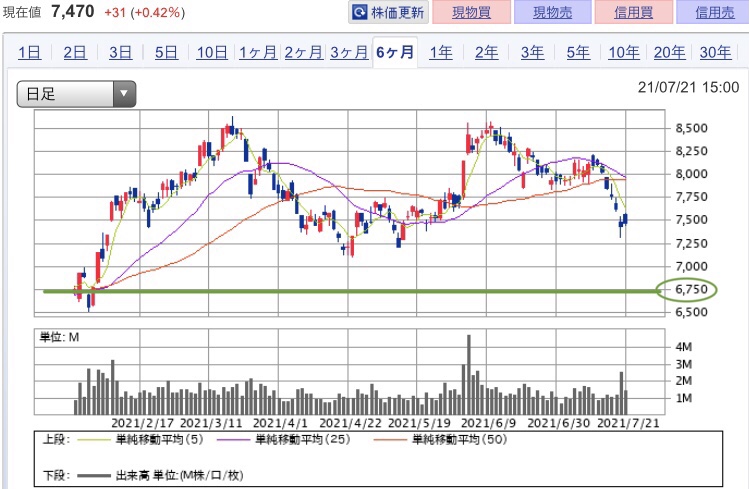This screenshot has height=489, width=749.
Task: Click the 8,000 price axis label
Action: (x=691, y=174)
